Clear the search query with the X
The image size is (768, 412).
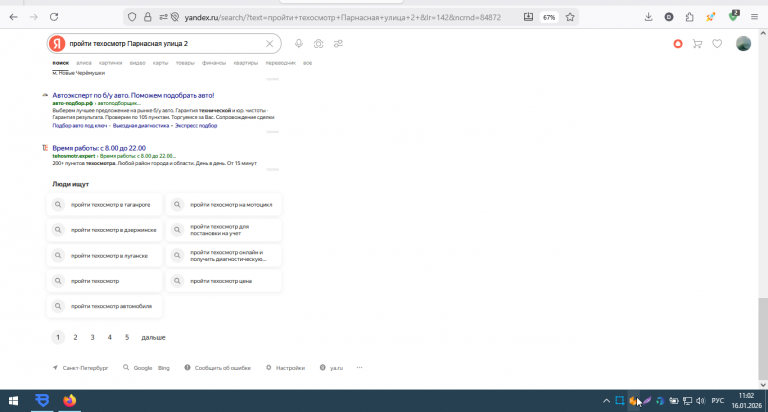pos(269,44)
